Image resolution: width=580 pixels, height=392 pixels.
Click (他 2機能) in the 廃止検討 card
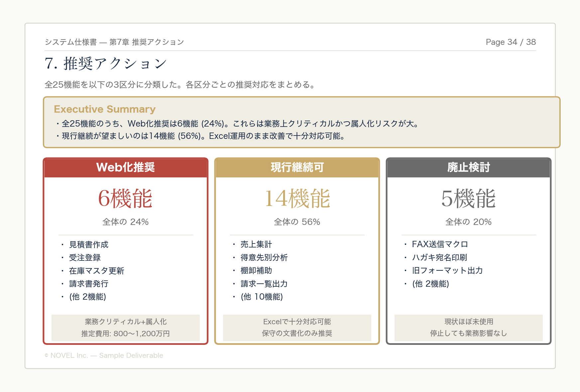[431, 284]
